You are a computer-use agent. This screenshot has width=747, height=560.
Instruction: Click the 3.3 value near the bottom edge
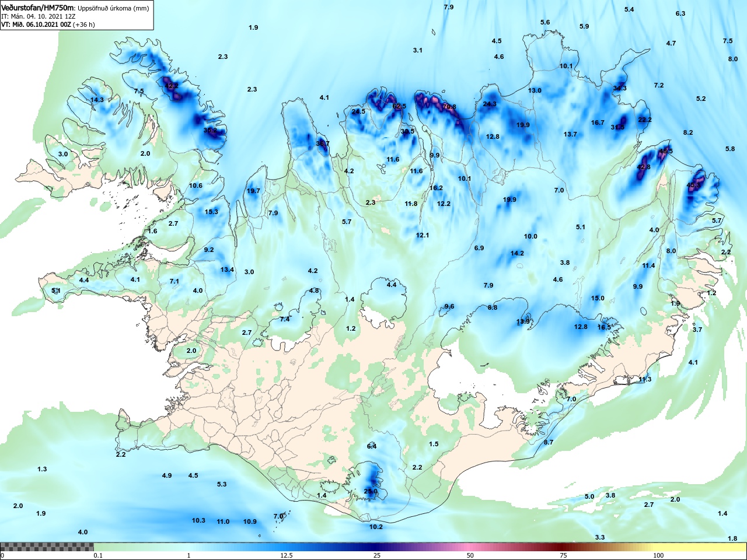(x=600, y=537)
